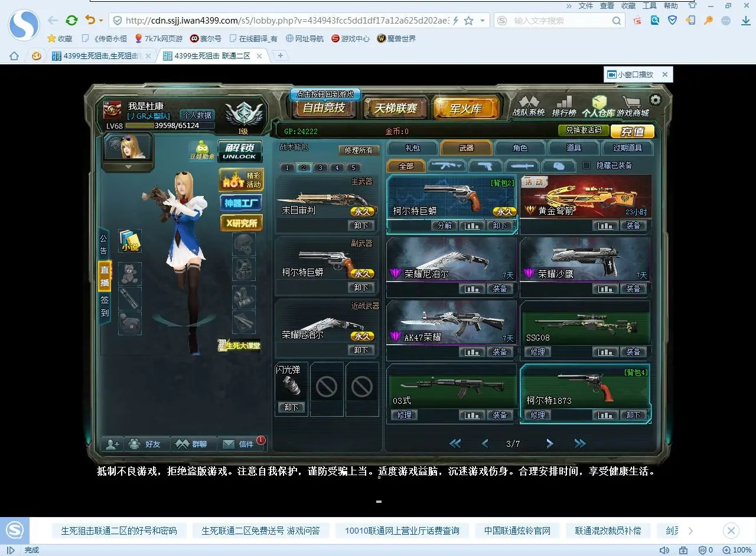
Task: Switch to 礼包 gift tab
Action: pyautogui.click(x=412, y=148)
